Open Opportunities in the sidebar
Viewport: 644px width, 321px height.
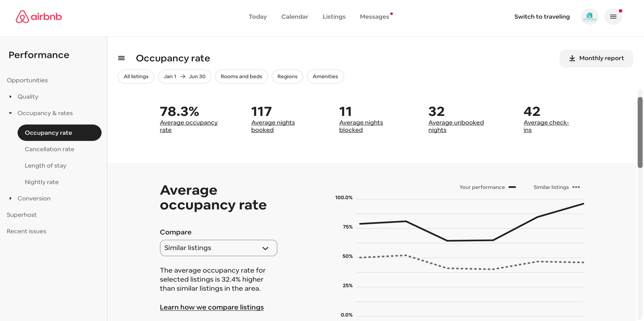(x=27, y=80)
